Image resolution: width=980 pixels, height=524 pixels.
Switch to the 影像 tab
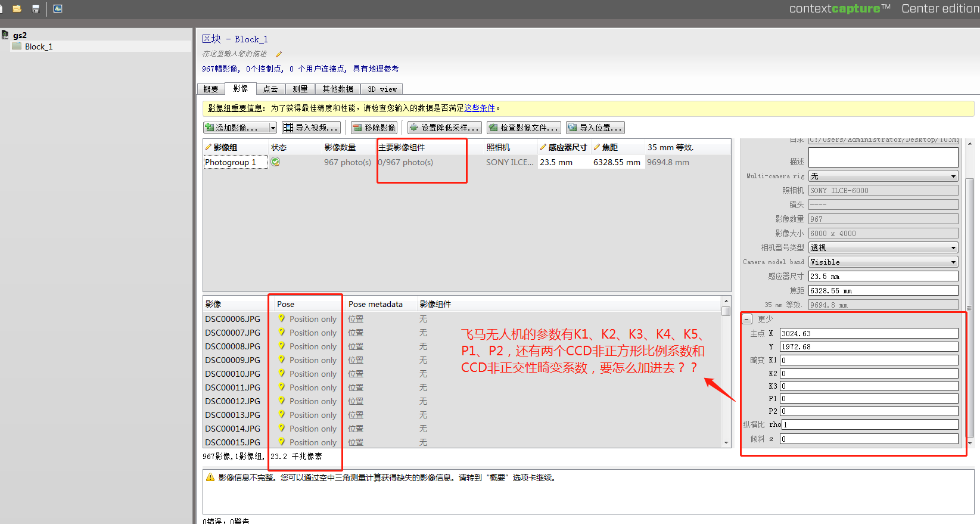pos(241,88)
